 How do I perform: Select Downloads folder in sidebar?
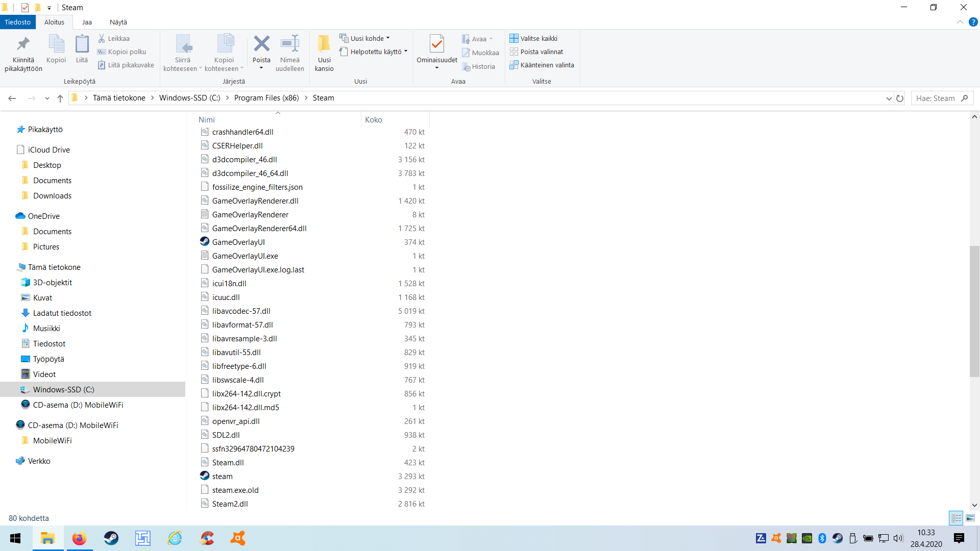(46, 195)
